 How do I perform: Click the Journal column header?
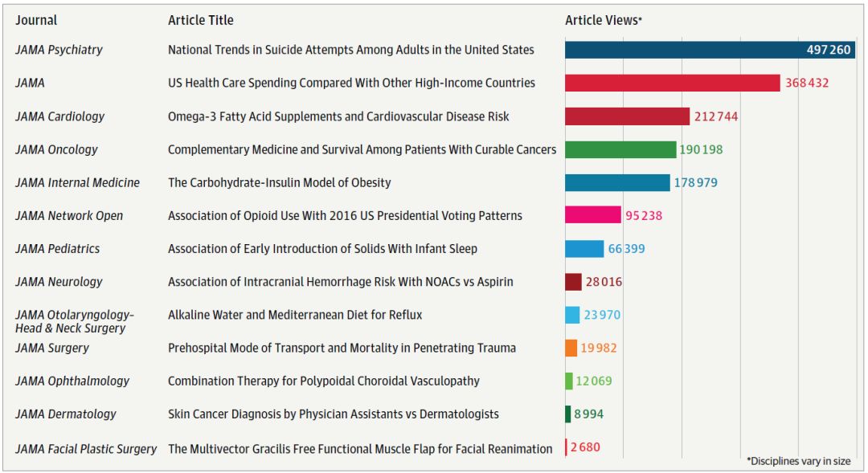point(36,20)
